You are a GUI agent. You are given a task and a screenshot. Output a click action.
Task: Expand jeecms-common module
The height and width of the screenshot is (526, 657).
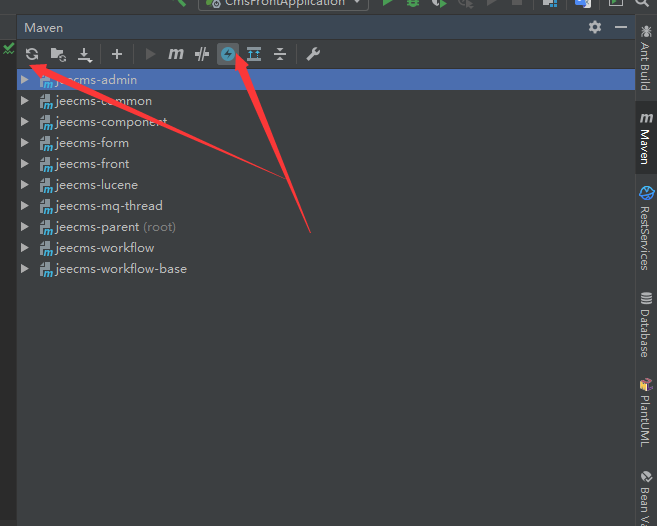[x=25, y=101]
